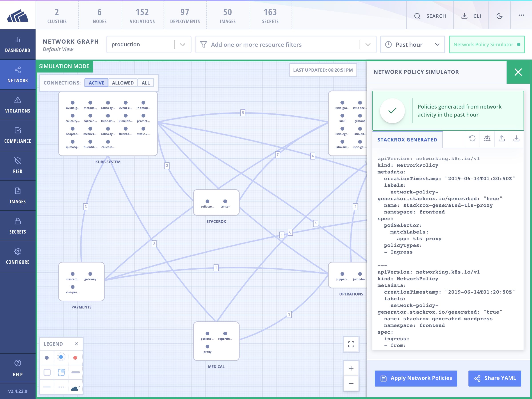
Task: Open the three-dot more options menu
Action: click(x=521, y=15)
